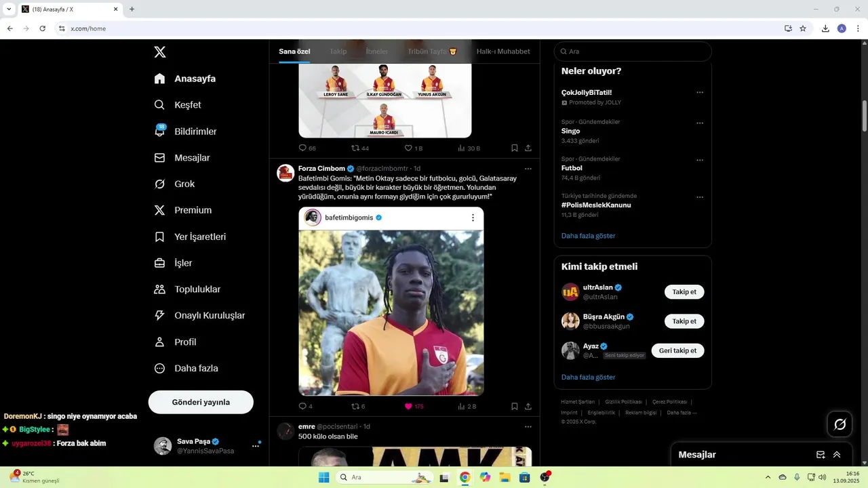868x488 pixels.
Task: Open File Explorer from taskbar
Action: [x=505, y=477]
